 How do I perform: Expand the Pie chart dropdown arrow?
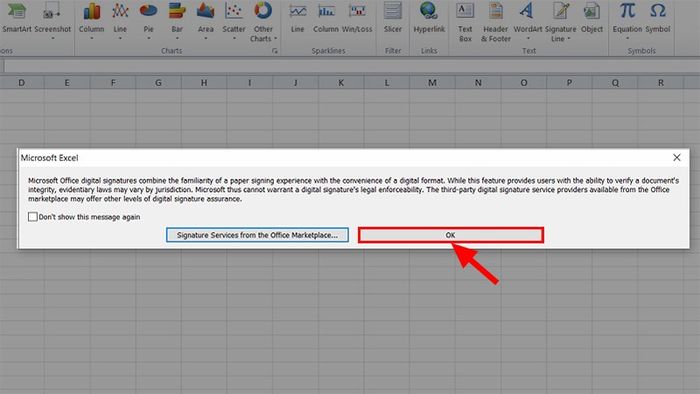(x=148, y=39)
